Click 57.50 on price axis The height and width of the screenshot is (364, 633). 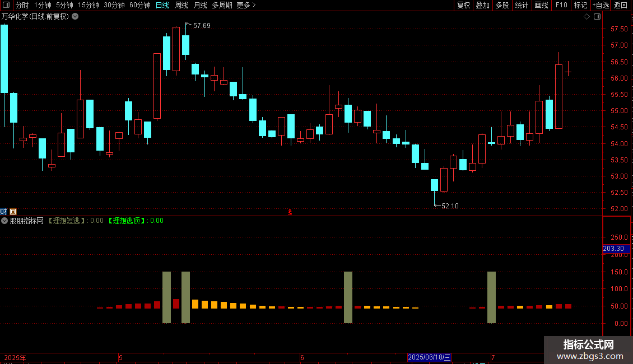pos(619,29)
